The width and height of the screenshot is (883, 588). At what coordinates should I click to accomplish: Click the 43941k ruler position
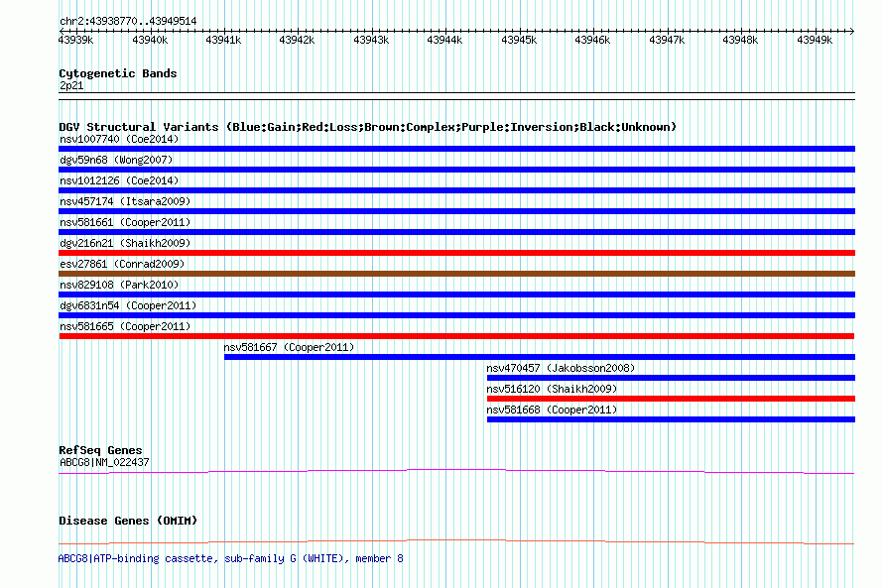[223, 40]
